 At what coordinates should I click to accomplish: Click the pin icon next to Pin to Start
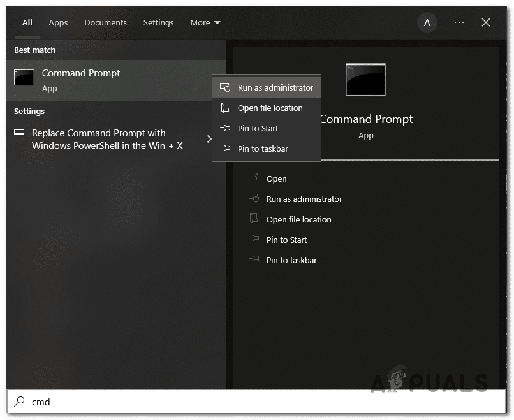[226, 128]
